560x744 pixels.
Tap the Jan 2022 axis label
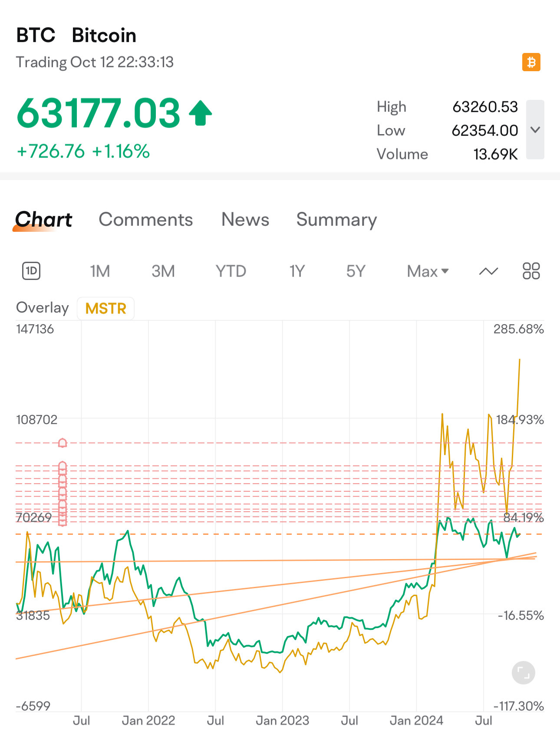tap(148, 721)
